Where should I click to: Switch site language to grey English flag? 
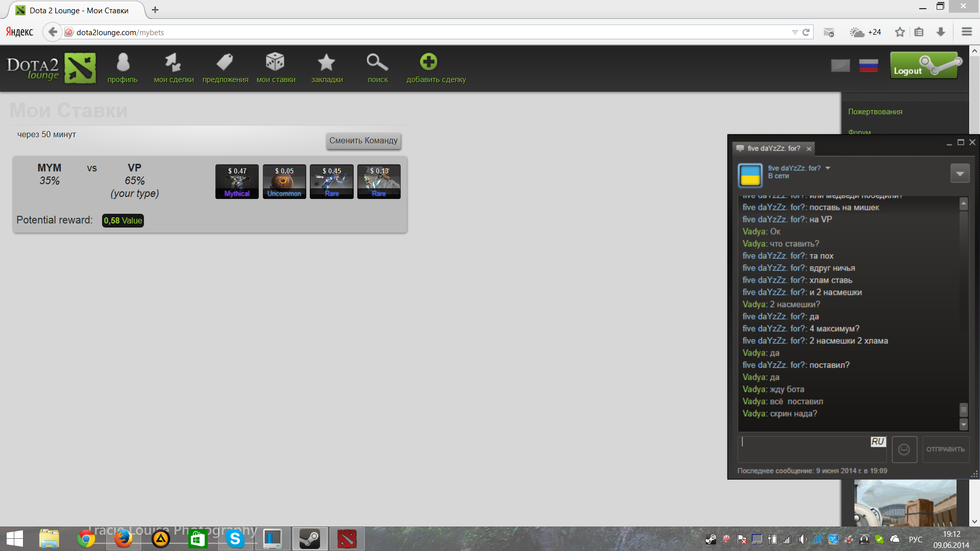840,65
